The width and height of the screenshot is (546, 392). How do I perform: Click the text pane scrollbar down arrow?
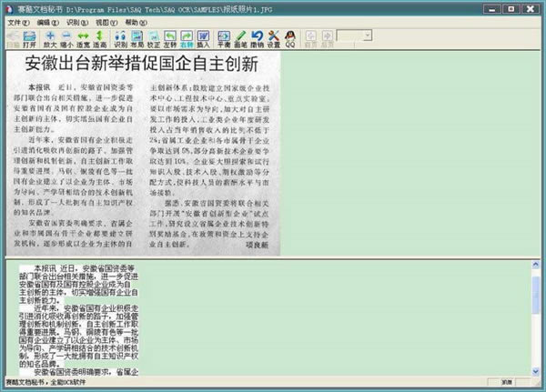pyautogui.click(x=538, y=370)
